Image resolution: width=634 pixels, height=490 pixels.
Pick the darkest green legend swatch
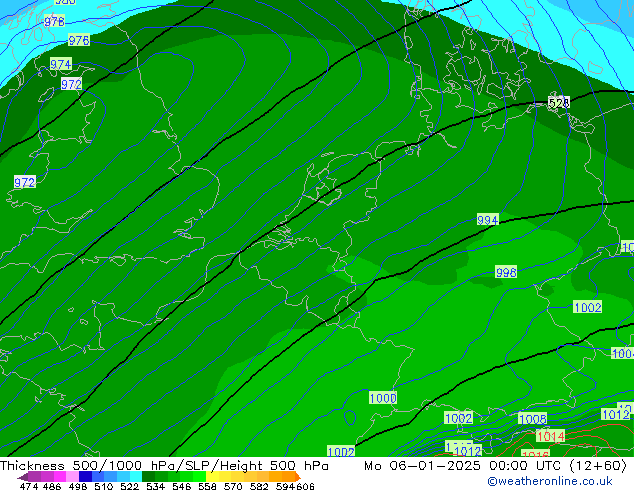pos(148,477)
